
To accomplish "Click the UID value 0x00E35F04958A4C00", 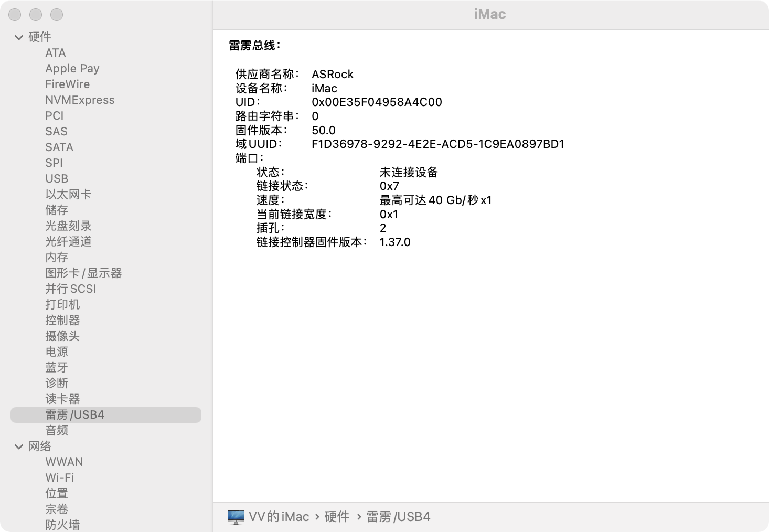I will click(x=377, y=102).
